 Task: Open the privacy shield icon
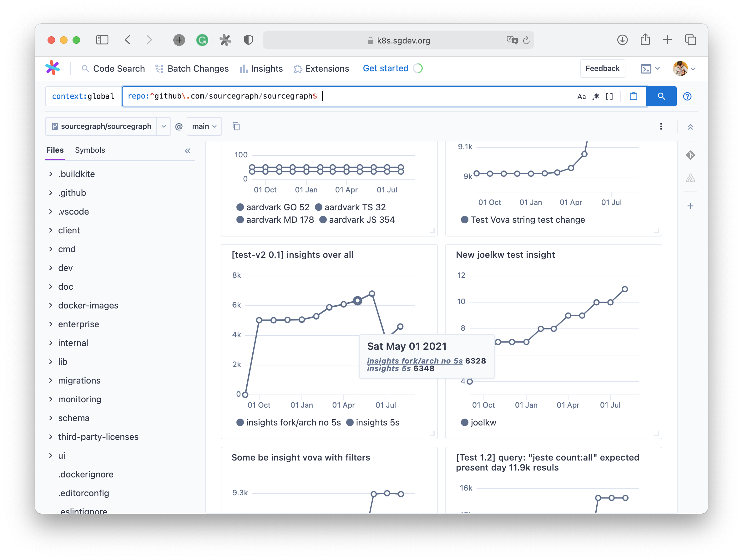click(x=248, y=40)
